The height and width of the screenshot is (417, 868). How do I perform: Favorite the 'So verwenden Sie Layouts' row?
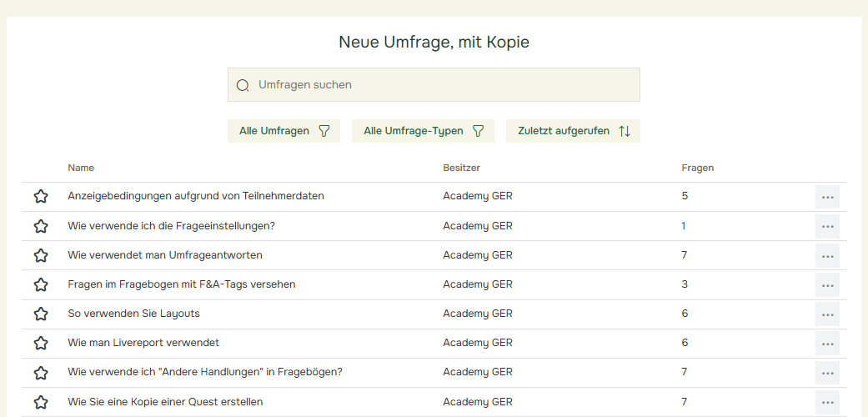(40, 314)
